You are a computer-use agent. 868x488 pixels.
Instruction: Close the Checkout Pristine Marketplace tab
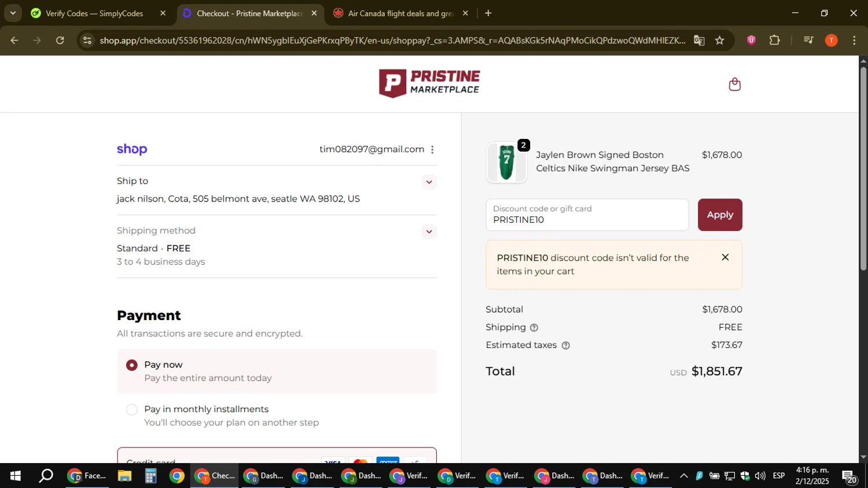click(314, 13)
